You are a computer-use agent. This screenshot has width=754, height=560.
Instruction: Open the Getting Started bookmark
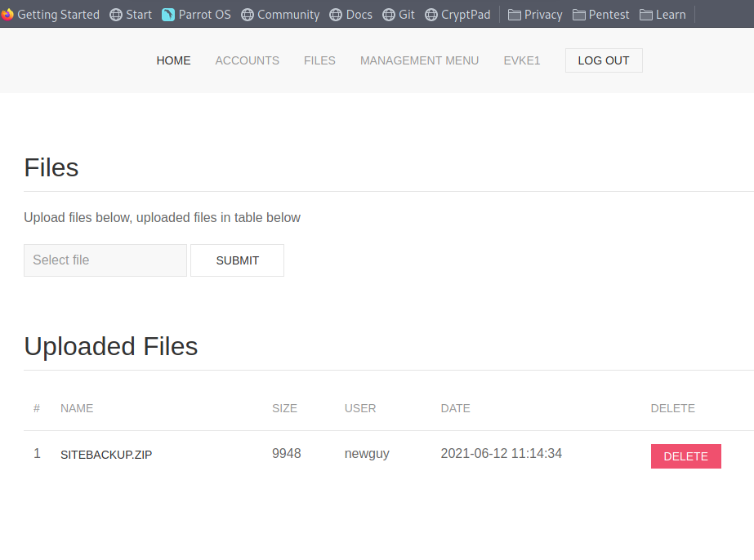[x=51, y=14]
